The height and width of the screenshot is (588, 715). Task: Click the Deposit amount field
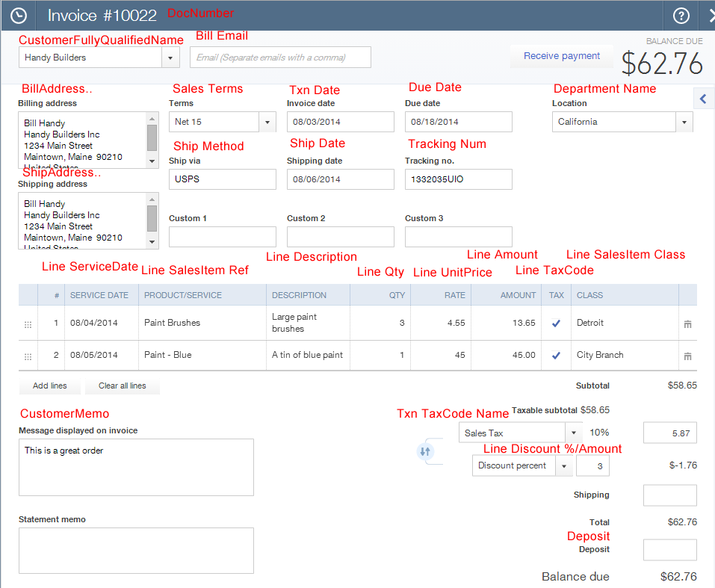[x=670, y=550]
